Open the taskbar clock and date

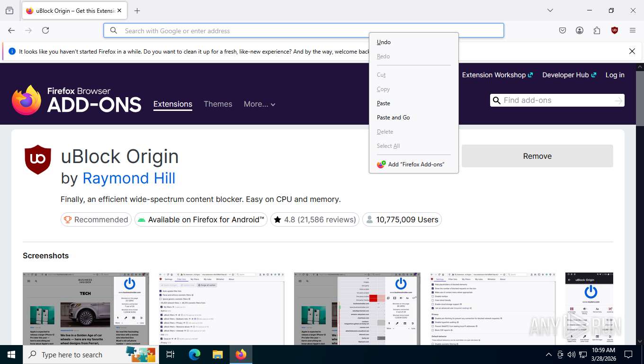coord(603,355)
